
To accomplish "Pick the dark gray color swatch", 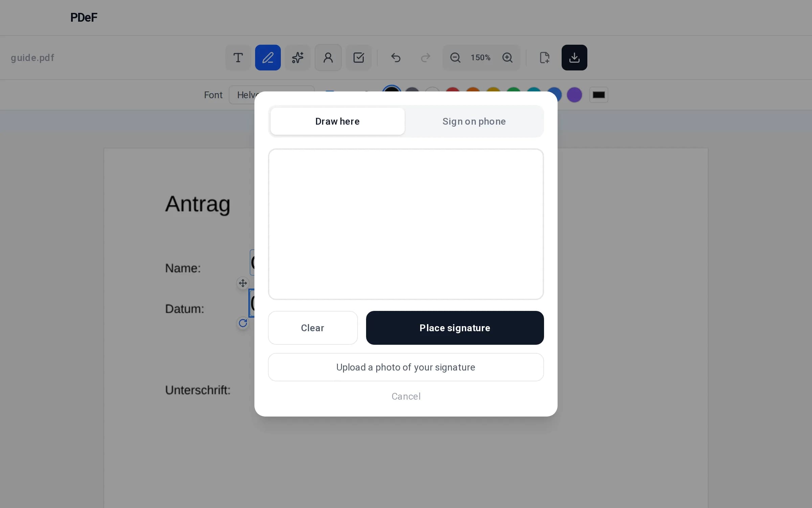I will point(412,89).
